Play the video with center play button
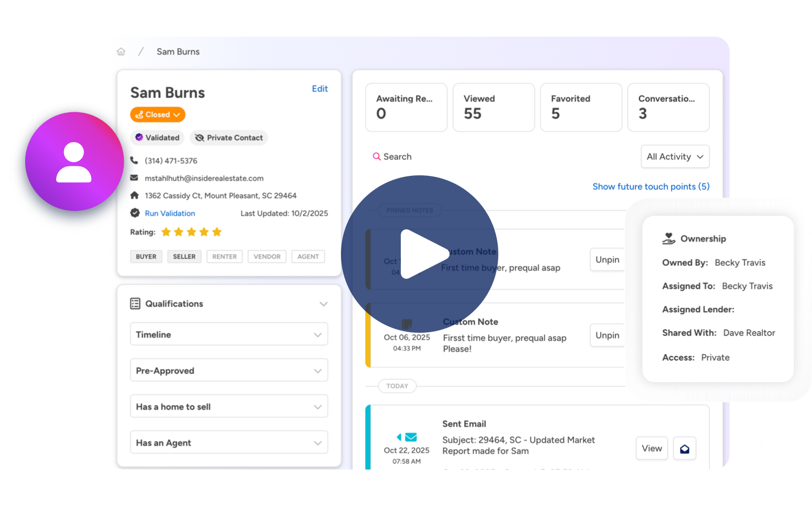This screenshot has width=812, height=506. pos(420,254)
